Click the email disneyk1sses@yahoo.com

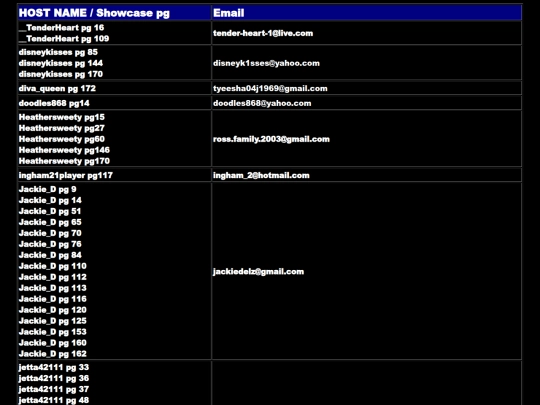coord(266,63)
